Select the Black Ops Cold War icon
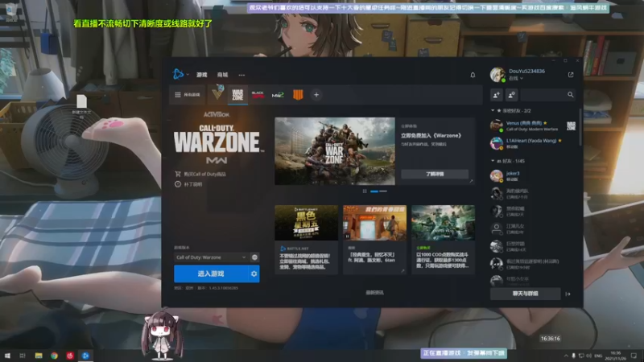Screen dimensions: 644x362 point(258,95)
